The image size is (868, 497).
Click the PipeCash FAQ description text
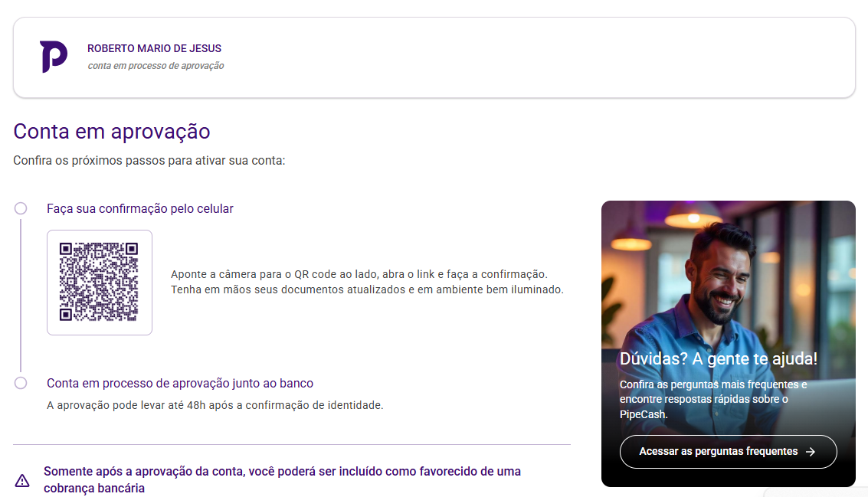pyautogui.click(x=713, y=399)
